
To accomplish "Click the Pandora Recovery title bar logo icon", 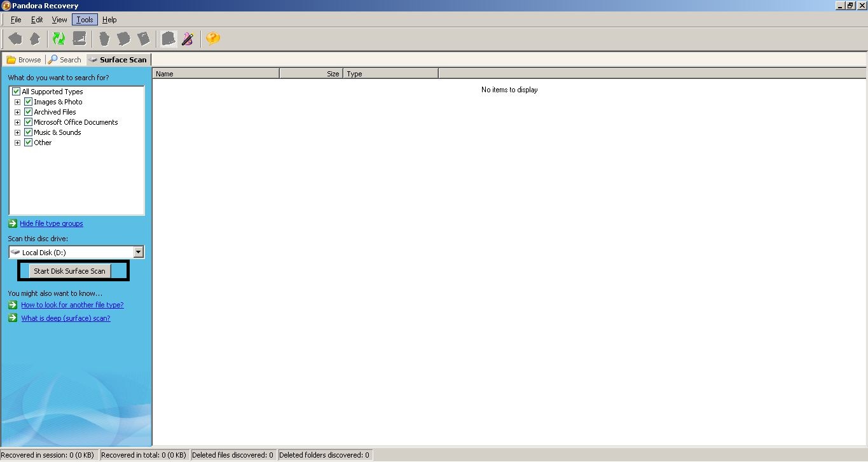I will pyautogui.click(x=6, y=6).
